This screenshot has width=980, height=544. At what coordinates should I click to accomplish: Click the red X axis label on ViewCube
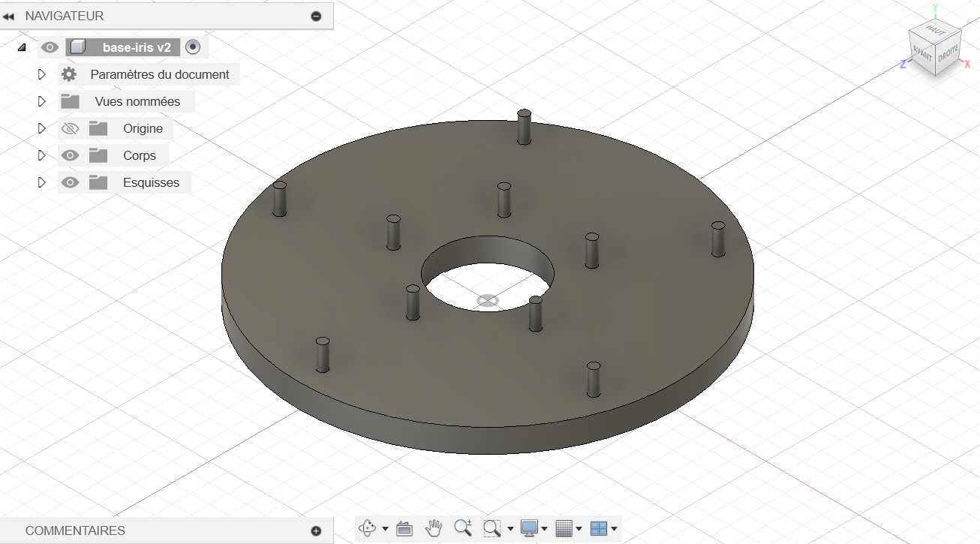point(968,65)
